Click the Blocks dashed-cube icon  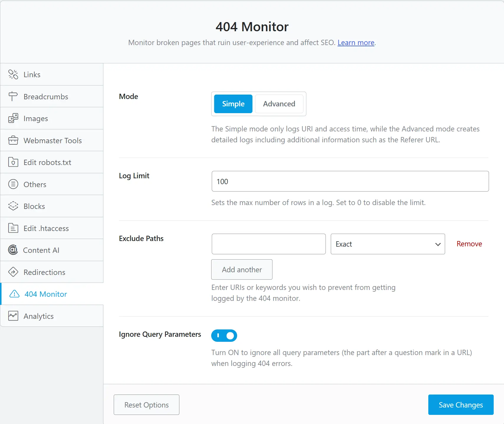tap(13, 206)
